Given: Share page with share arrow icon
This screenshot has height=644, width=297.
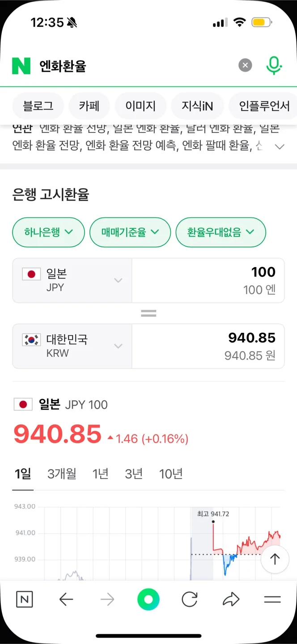Looking at the screenshot, I should click(x=231, y=600).
